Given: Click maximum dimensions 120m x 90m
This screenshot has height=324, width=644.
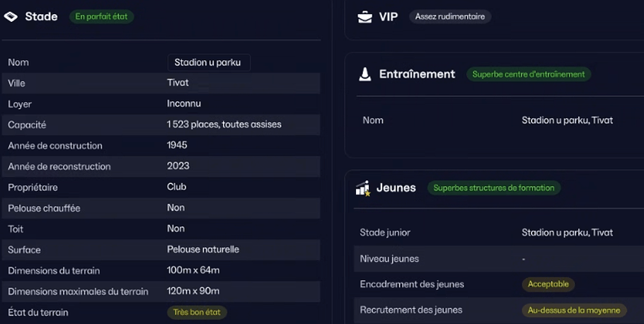Looking at the screenshot, I should click(193, 291).
